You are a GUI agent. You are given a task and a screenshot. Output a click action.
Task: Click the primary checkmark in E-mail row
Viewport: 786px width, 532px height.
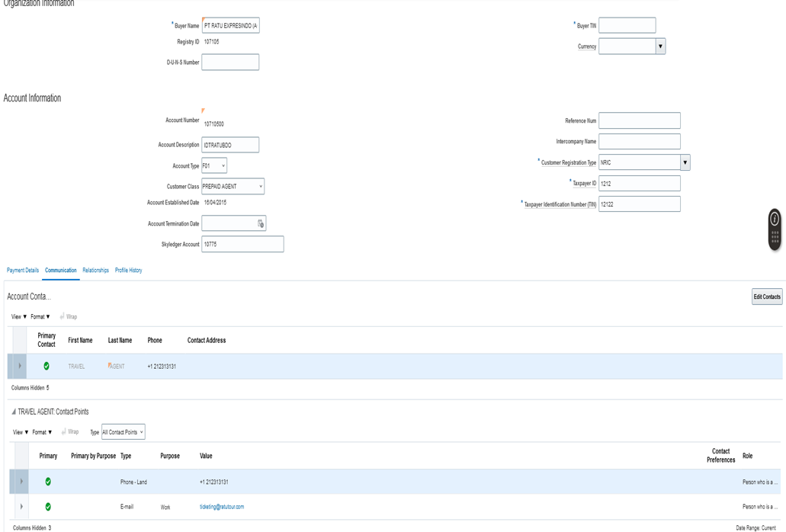tap(48, 506)
